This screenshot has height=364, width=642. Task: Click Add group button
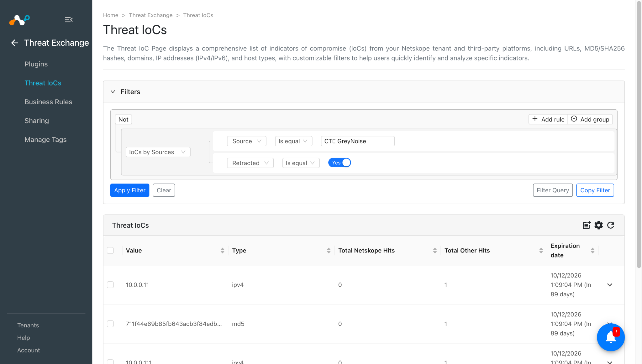point(590,119)
